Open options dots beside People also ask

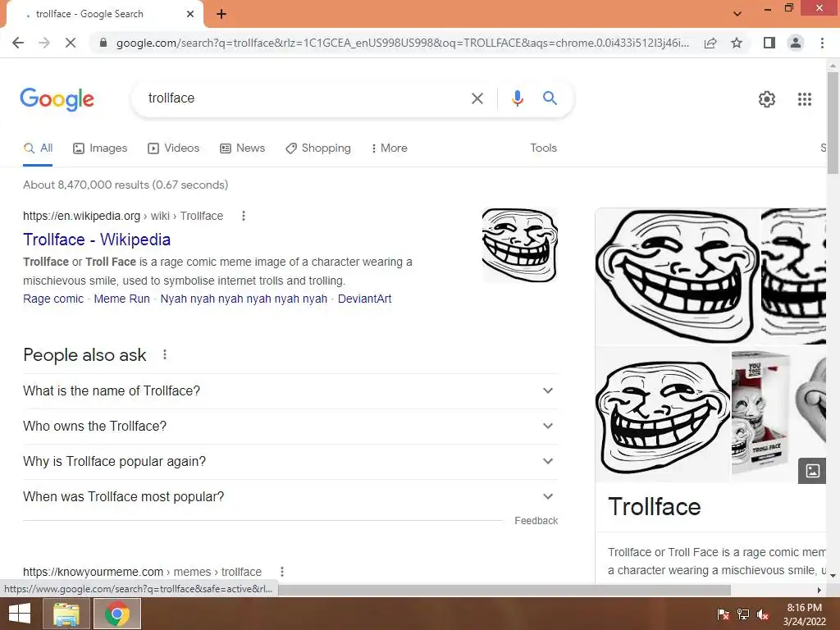click(x=164, y=354)
